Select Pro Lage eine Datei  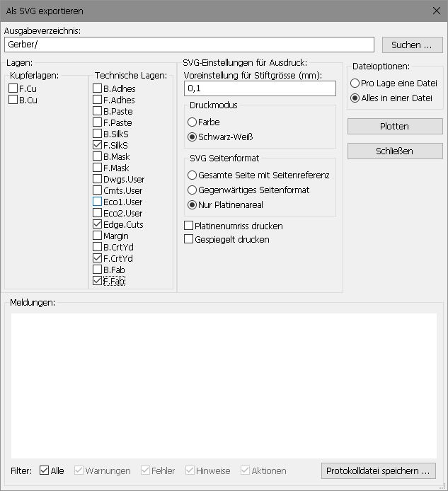[x=355, y=83]
